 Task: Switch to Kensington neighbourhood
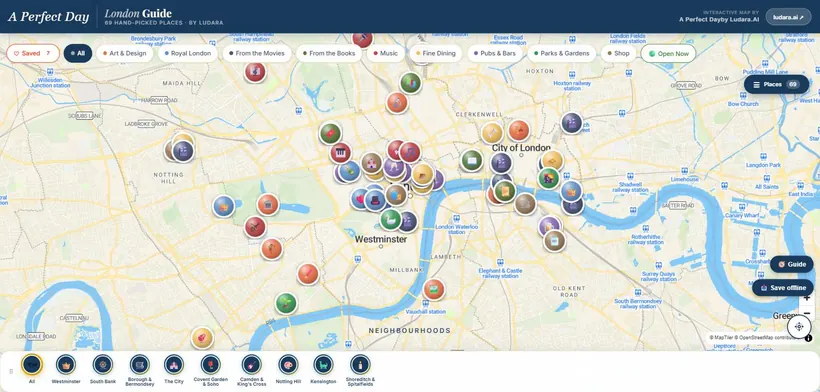coord(323,369)
